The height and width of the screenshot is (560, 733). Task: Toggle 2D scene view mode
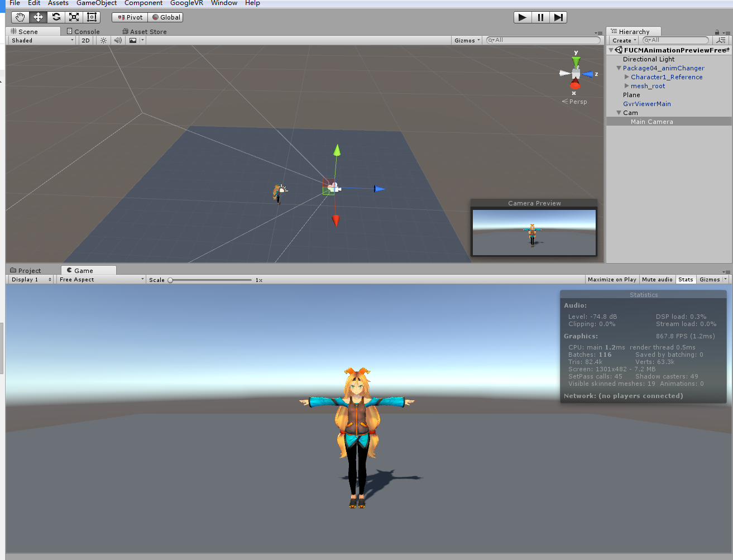pos(85,40)
